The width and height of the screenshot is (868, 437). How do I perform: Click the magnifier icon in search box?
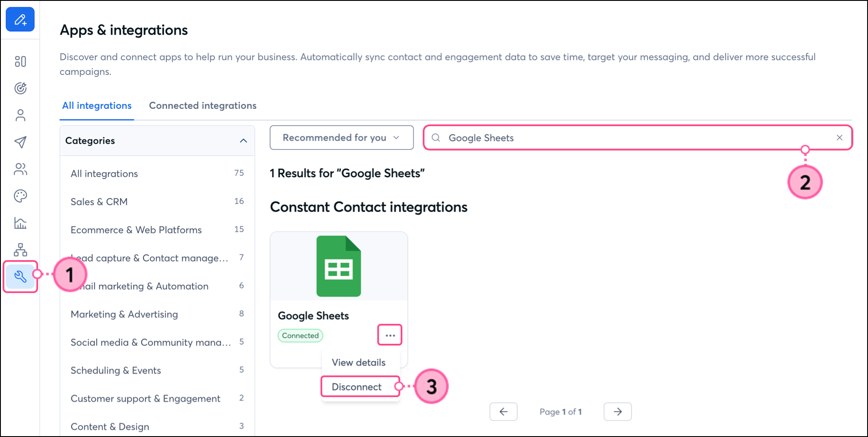(436, 138)
